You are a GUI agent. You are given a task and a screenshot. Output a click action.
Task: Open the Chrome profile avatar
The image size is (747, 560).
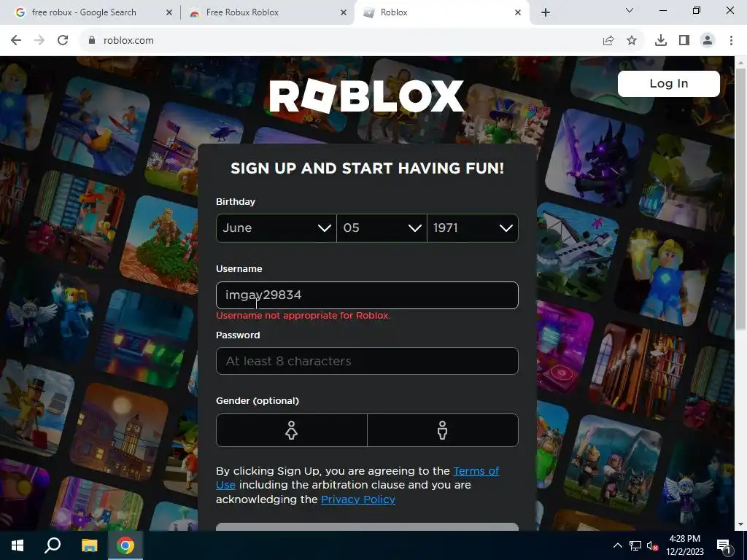708,41
